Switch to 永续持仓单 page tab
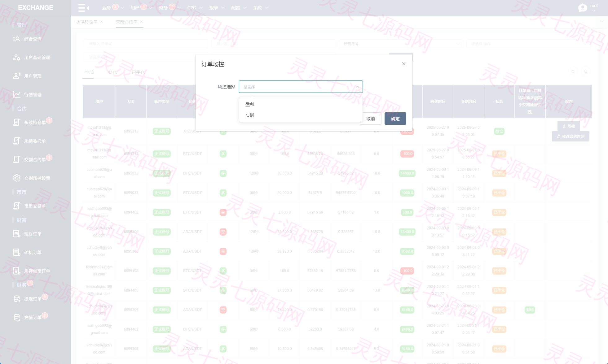The image size is (608, 364). pos(87,22)
